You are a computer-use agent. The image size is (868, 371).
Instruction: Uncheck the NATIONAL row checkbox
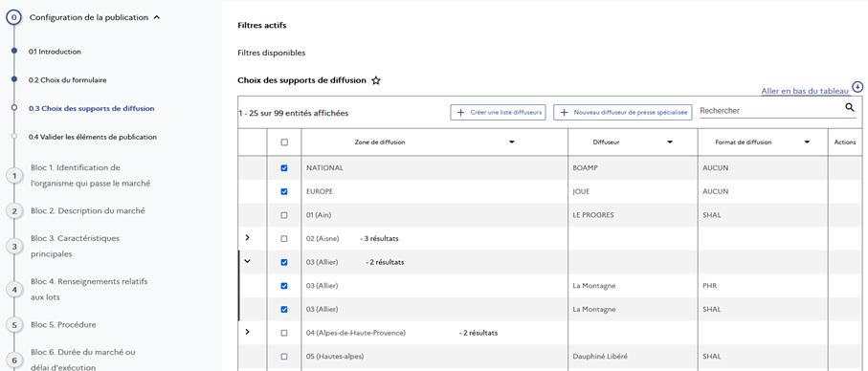tap(284, 168)
